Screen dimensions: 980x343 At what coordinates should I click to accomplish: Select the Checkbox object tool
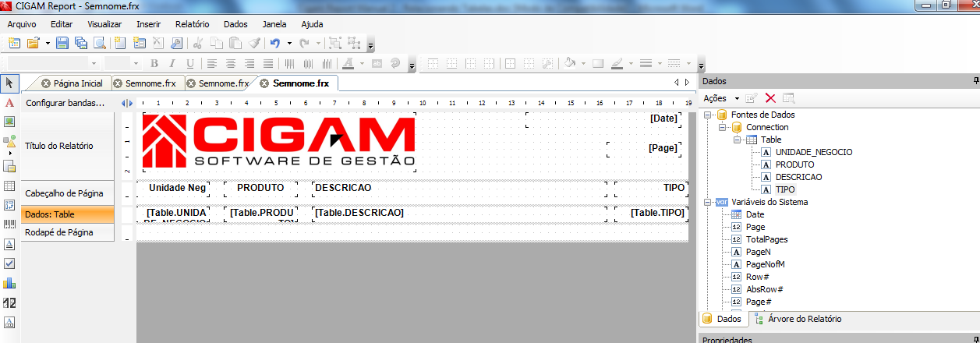coord(9,263)
